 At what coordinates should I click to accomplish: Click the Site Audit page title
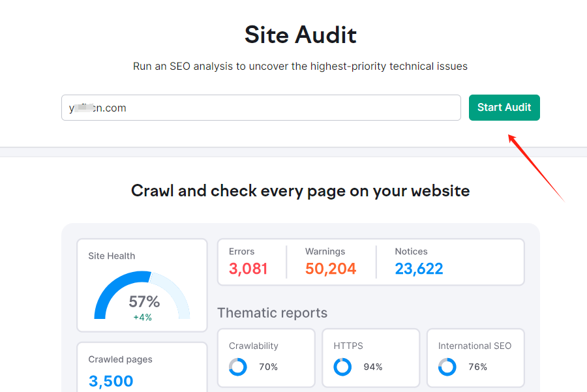[300, 35]
